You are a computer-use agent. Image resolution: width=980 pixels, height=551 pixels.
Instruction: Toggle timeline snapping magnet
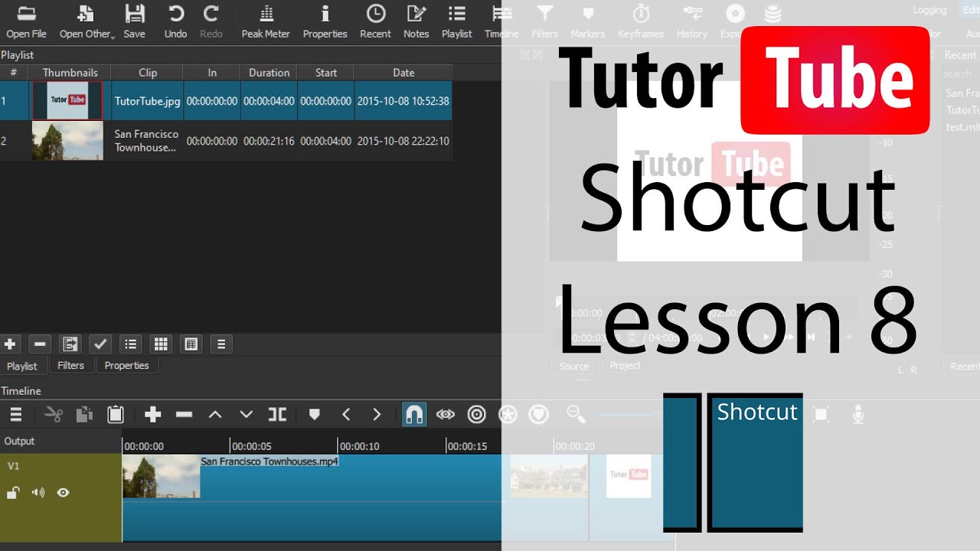point(414,415)
